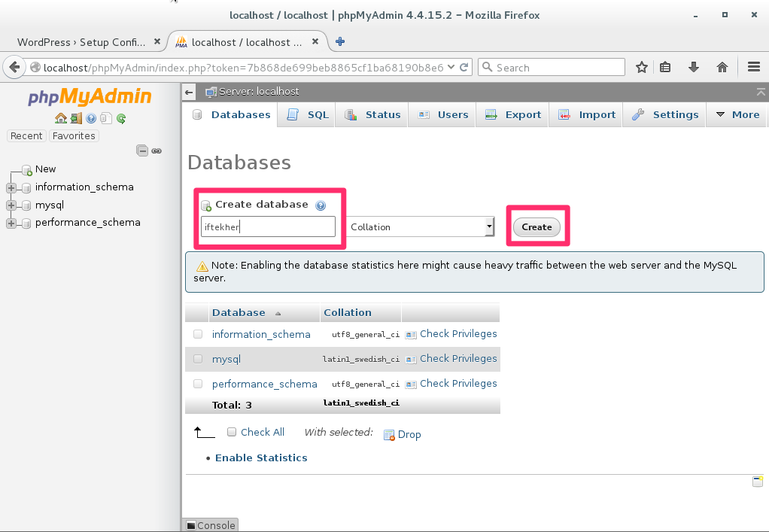Open the Status tab
Screen dimensions: 769x532
click(x=372, y=114)
